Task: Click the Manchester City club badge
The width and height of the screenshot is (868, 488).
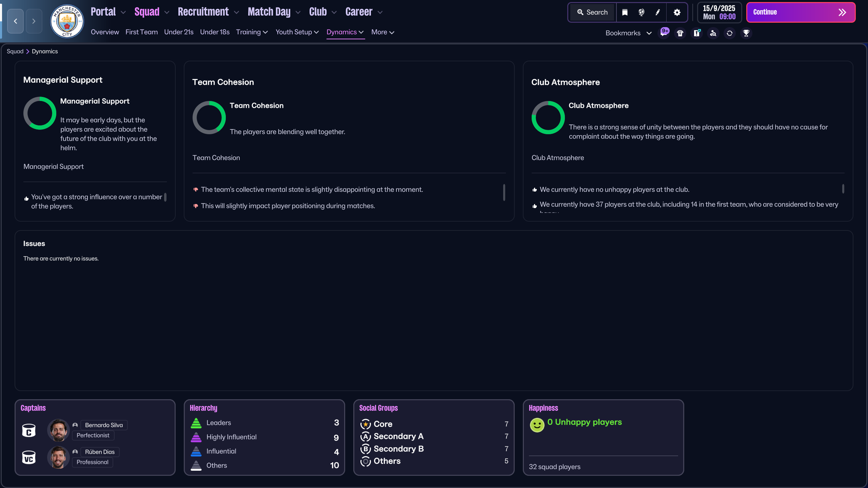Action: pos(67,21)
